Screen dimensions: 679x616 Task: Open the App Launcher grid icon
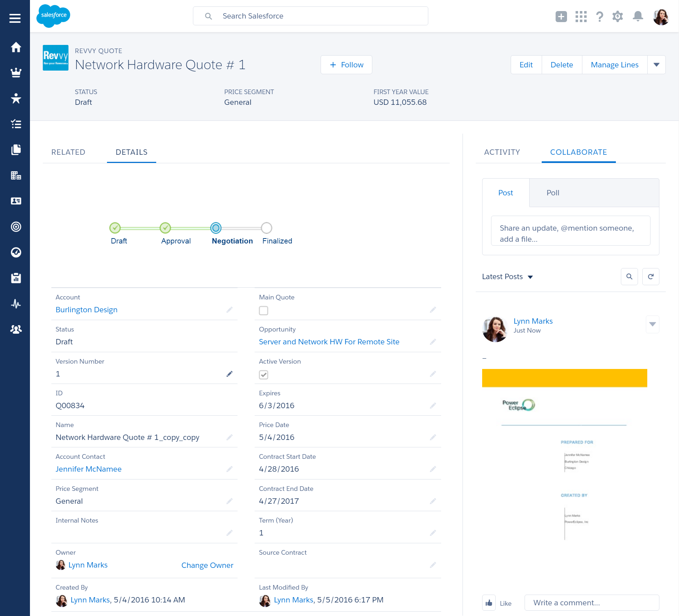581,16
